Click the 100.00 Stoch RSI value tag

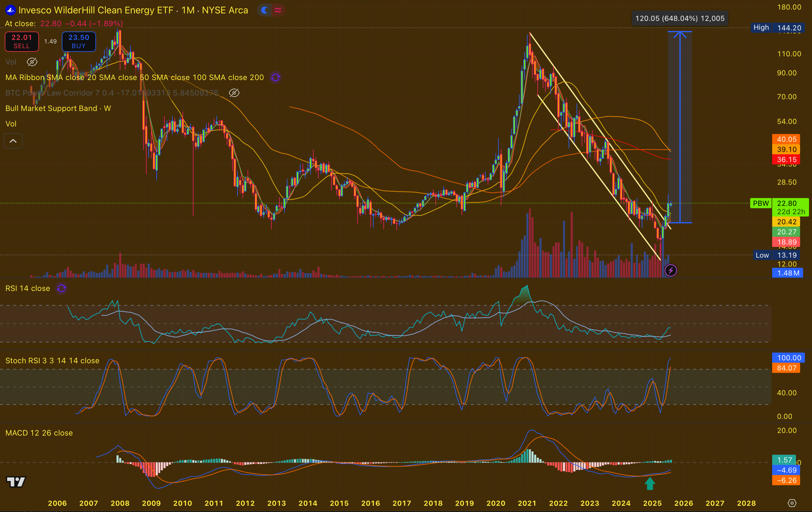click(789, 358)
